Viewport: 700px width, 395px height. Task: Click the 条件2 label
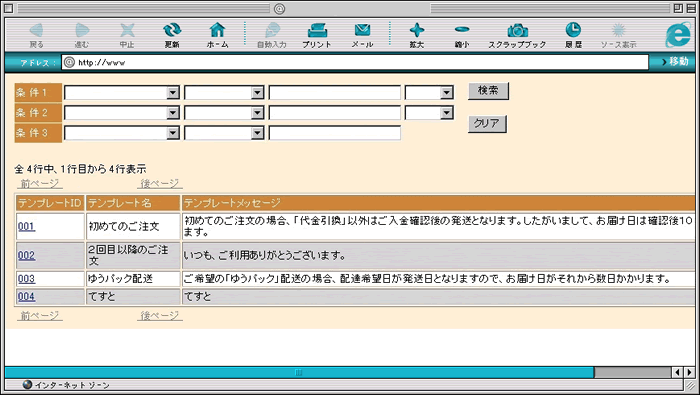[38, 112]
